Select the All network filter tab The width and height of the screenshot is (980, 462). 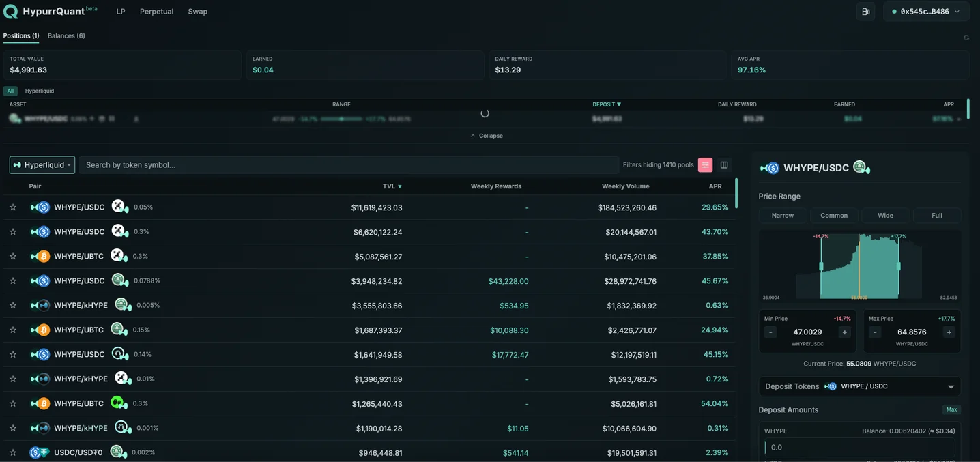[10, 91]
